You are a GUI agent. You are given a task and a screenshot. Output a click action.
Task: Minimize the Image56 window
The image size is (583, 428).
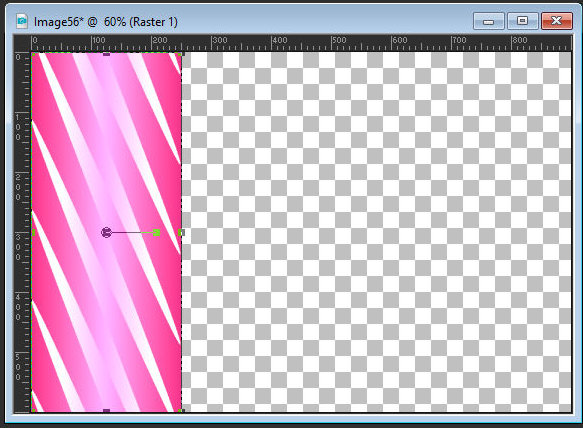(489, 21)
